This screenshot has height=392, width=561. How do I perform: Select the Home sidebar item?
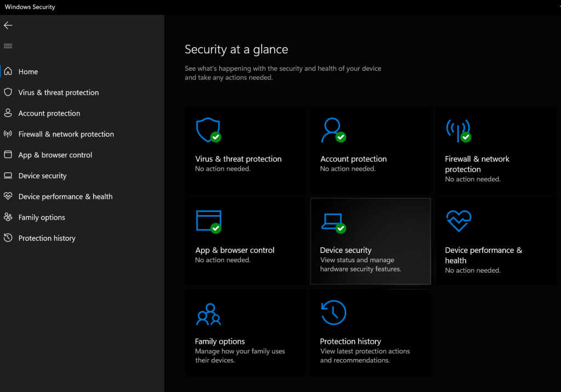tap(28, 72)
